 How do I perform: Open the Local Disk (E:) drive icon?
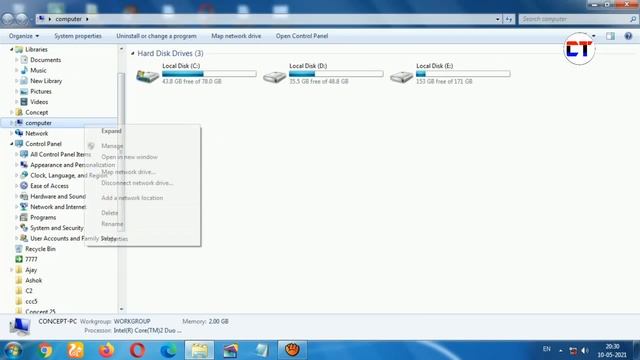(x=401, y=76)
